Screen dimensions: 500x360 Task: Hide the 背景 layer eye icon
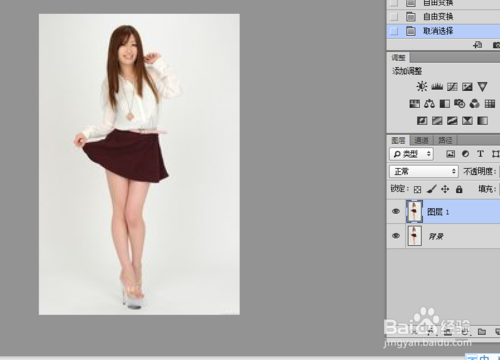click(396, 236)
